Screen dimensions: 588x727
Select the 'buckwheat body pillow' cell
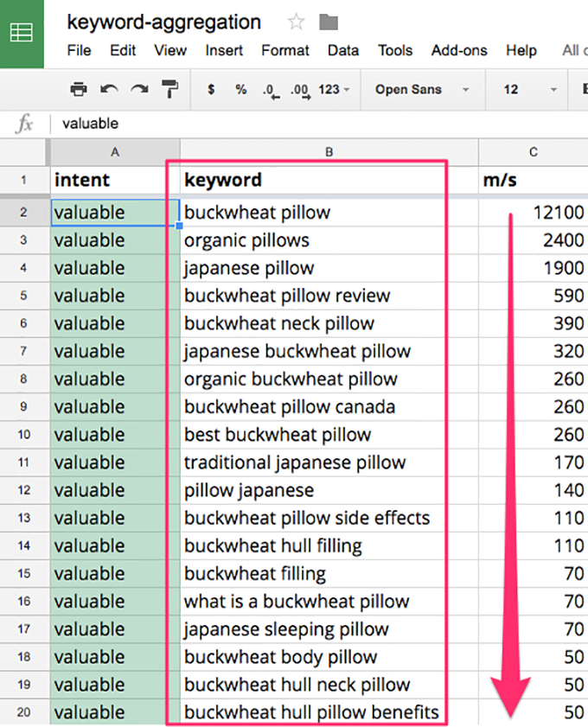pyautogui.click(x=329, y=657)
